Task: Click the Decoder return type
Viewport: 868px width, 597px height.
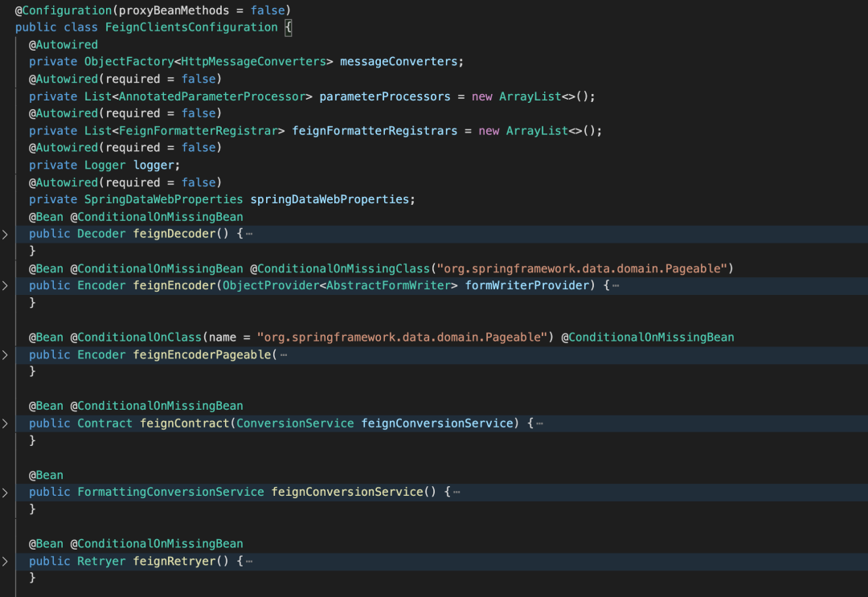Action: (x=101, y=234)
